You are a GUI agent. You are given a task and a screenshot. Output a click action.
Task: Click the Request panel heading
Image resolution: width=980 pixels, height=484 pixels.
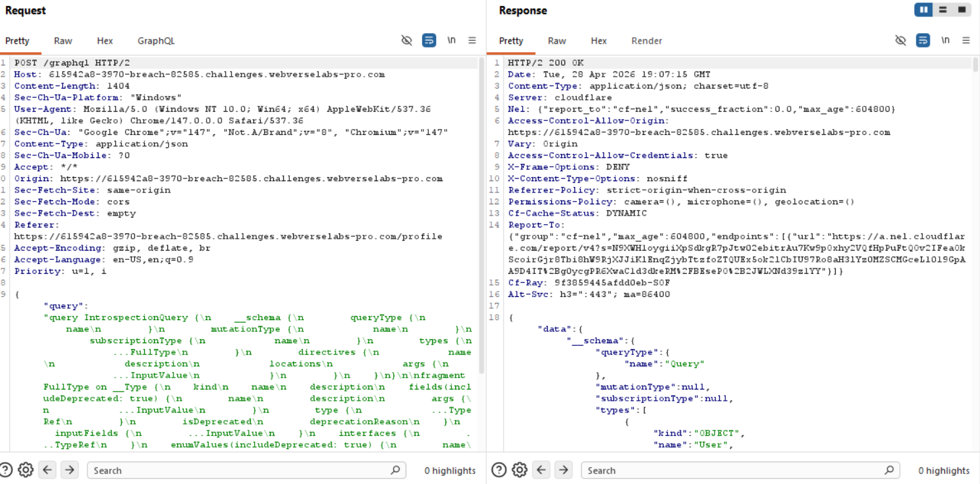click(x=26, y=11)
